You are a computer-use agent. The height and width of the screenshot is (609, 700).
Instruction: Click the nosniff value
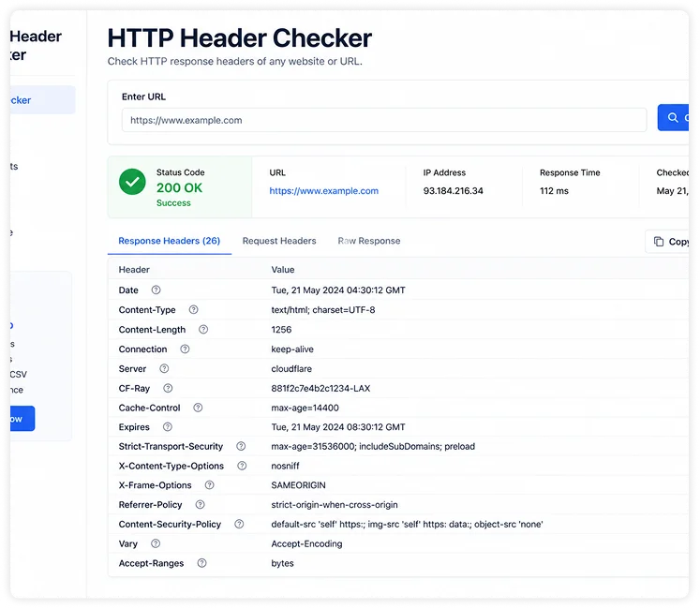click(x=285, y=467)
